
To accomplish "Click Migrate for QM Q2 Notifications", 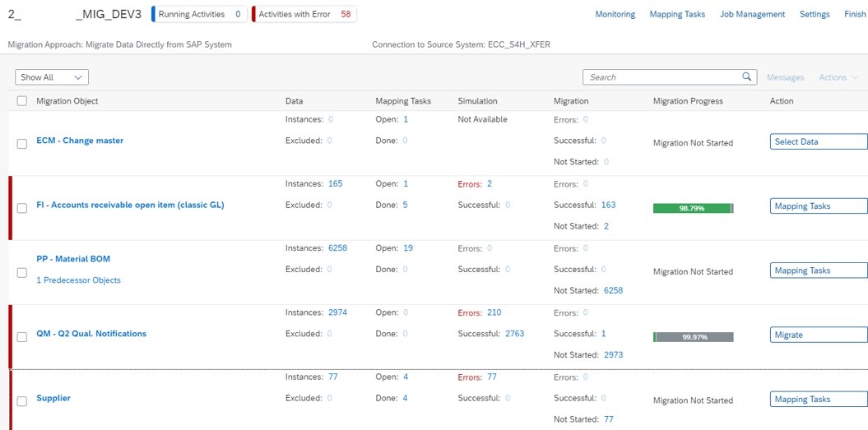I will click(818, 335).
